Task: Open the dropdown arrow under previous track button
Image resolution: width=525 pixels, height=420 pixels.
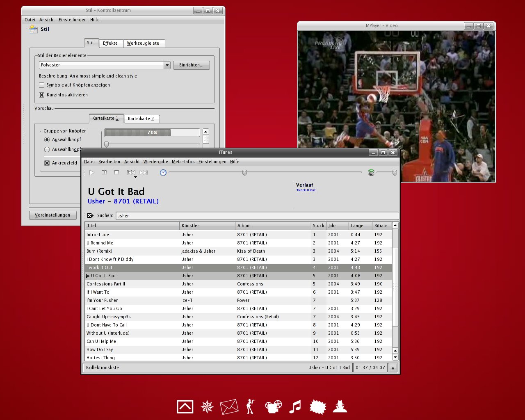Action: (x=135, y=177)
